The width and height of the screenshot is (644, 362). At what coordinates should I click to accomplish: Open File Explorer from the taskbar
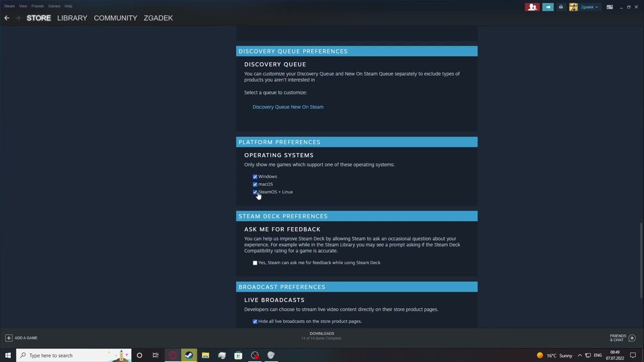[205, 355]
